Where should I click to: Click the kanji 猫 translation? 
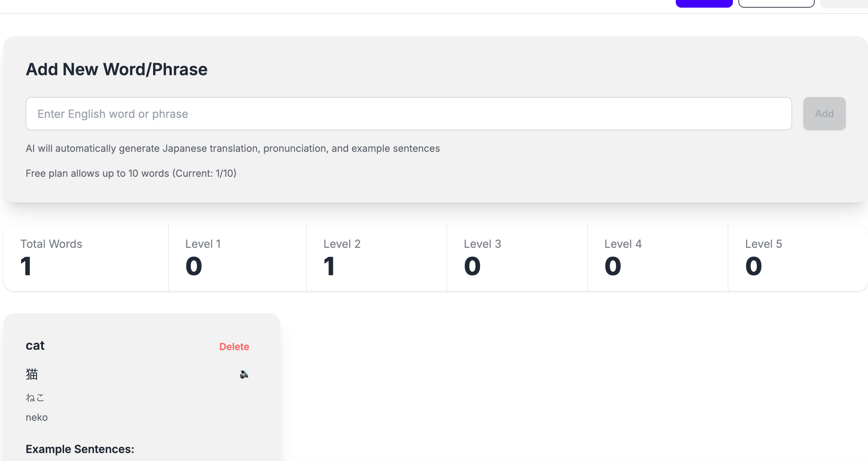32,374
